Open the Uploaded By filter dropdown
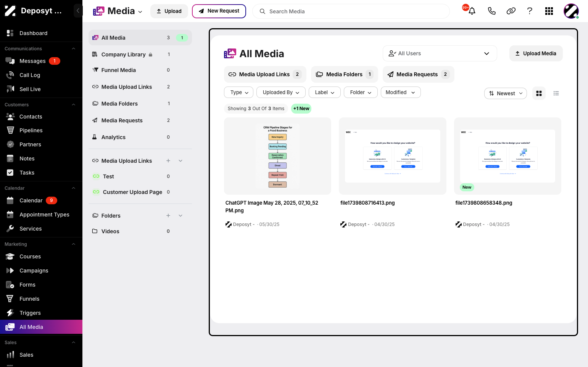Screen dimensions: 588x367 [x=281, y=92]
